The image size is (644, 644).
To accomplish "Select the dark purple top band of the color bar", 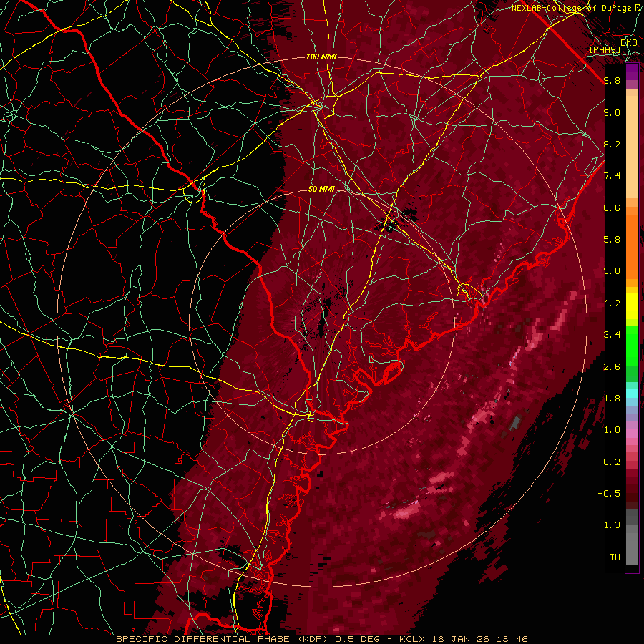I will coord(632,72).
